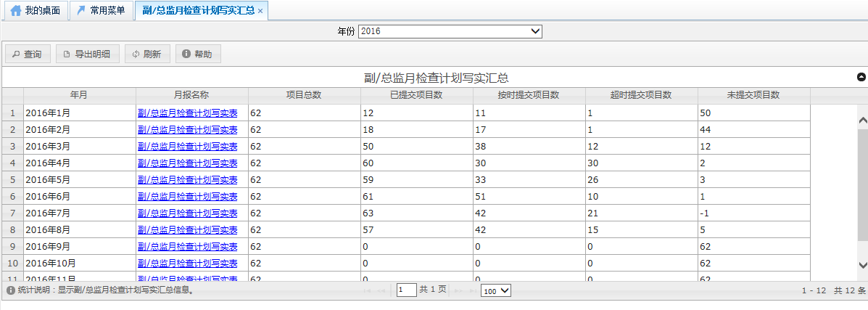868x310 pixels.
Task: Close the 副/总监月检查计划写实汇总 tab
Action: coord(260,12)
